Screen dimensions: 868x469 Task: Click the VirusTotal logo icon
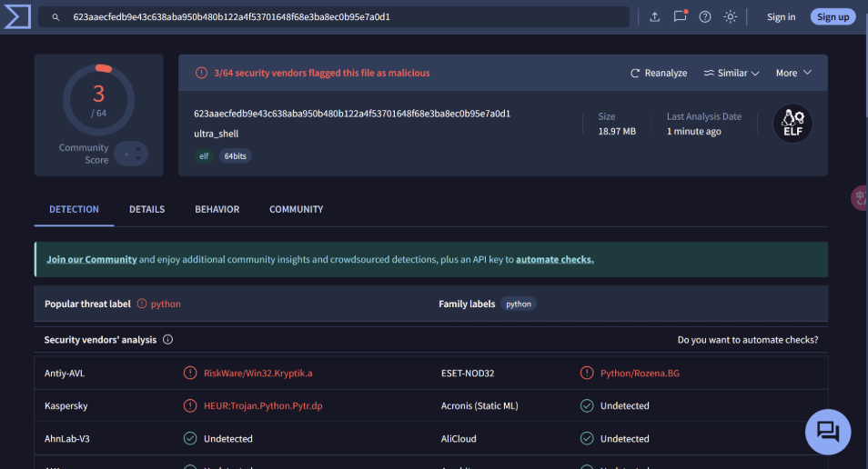click(16, 16)
